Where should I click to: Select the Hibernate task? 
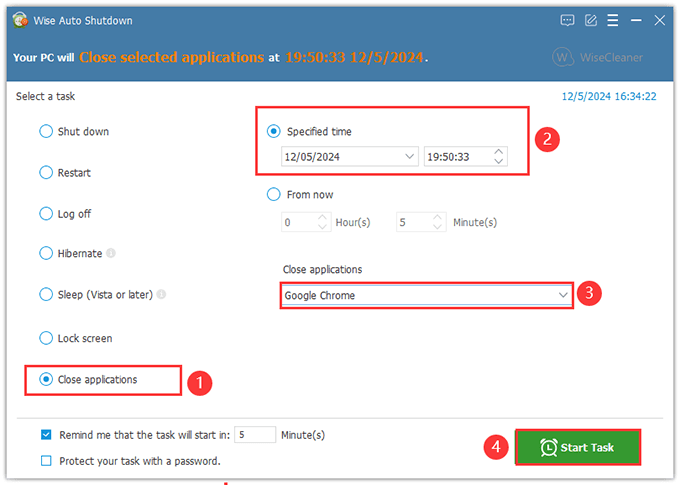[x=71, y=253]
